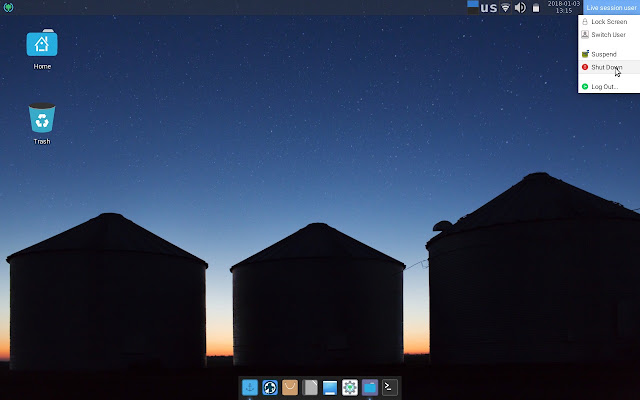Open the gray document icon in dock
Viewport: 640px width, 400px height.
click(310, 387)
